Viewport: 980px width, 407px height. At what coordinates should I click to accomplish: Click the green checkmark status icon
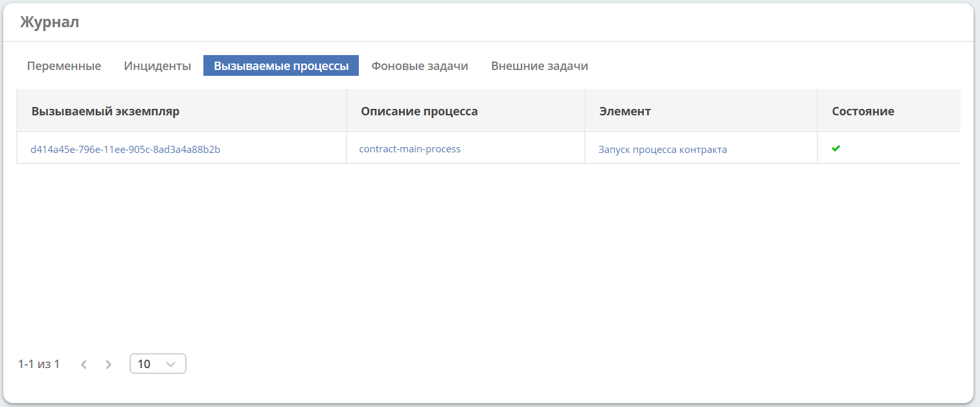(x=836, y=148)
